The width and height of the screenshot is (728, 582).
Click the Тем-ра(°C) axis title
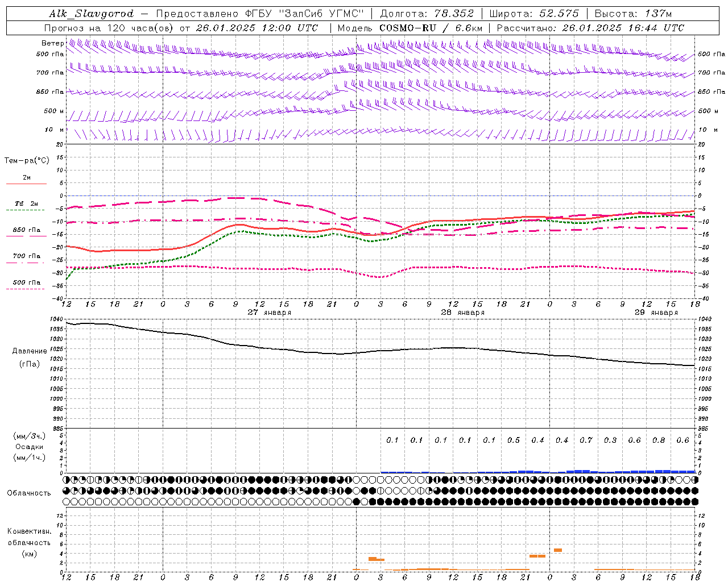click(27, 160)
